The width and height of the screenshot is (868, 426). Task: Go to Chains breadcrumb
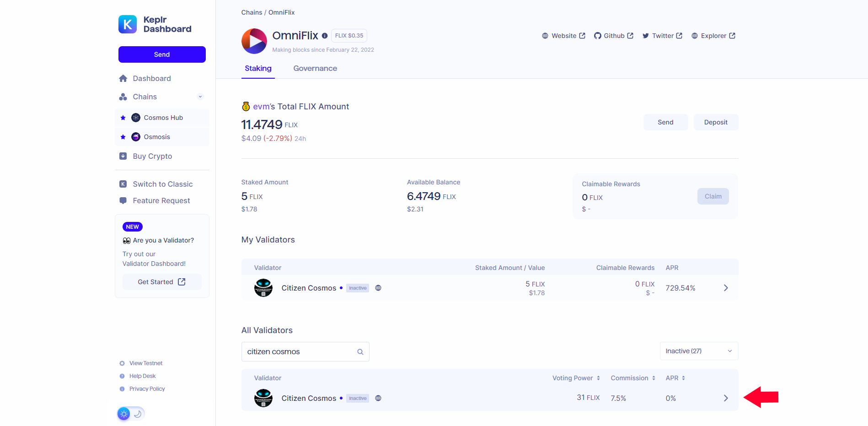coord(252,12)
